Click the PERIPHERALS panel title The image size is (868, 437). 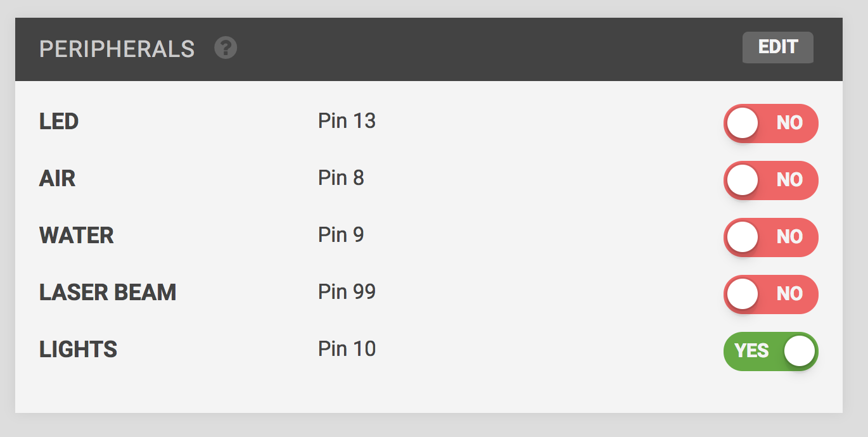pyautogui.click(x=117, y=49)
